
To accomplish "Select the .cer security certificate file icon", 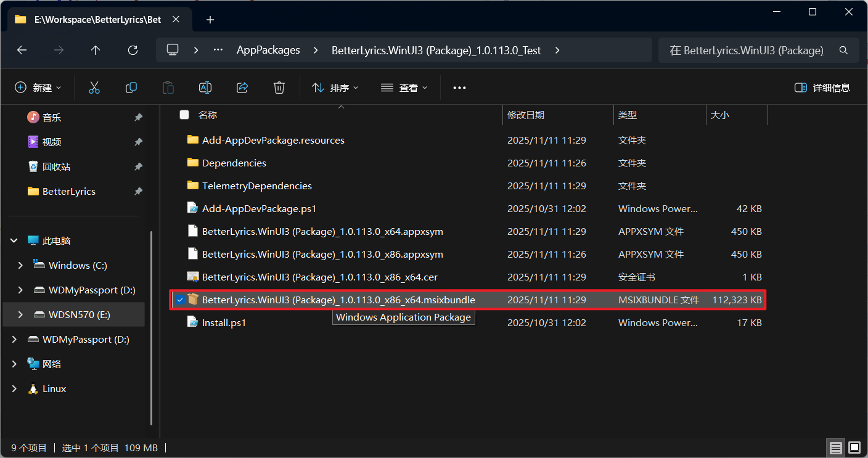I will click(x=193, y=277).
